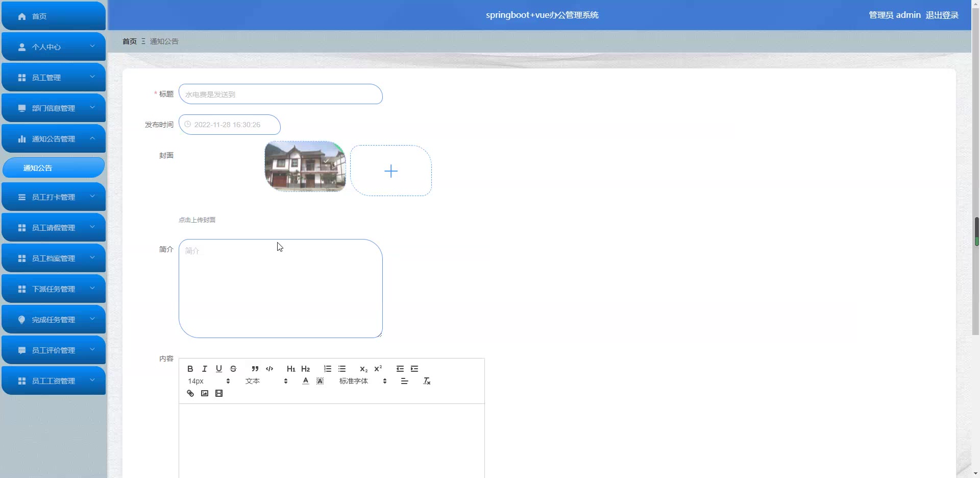Screen dimensions: 980x478
Task: Open the 员工档案管理 sidebar menu
Action: point(54,258)
